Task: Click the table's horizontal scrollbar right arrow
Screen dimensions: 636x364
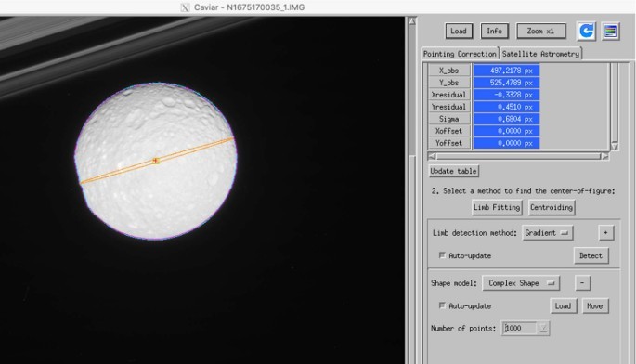Action: pos(604,156)
